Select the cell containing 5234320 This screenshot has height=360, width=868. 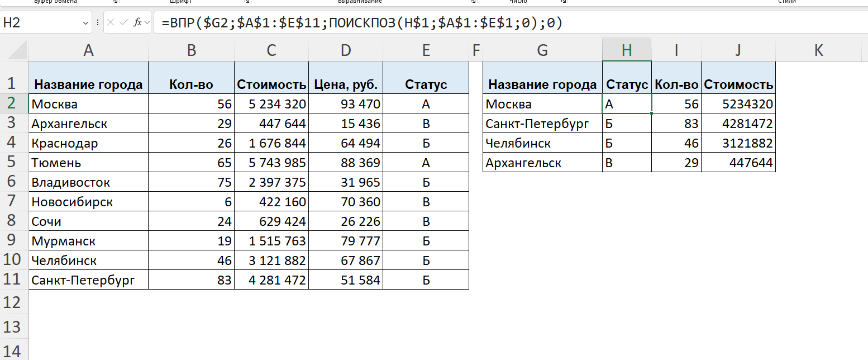[x=738, y=104]
